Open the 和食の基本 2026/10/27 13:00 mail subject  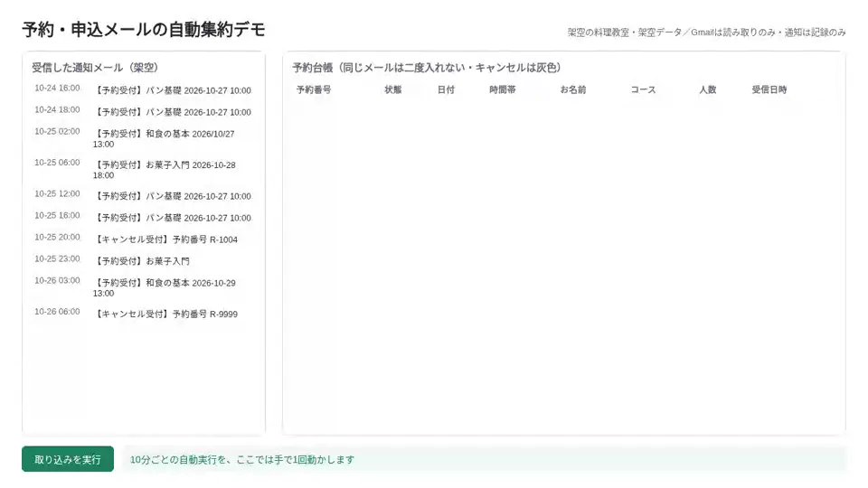[164, 139]
